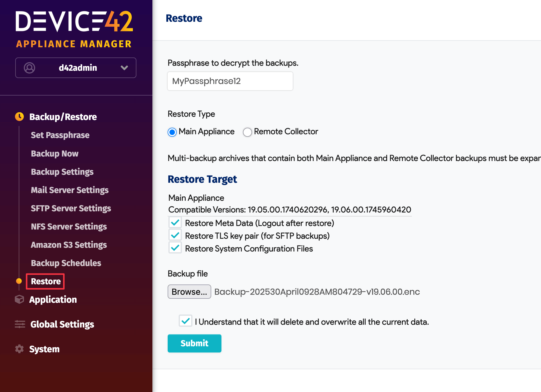Uncheck Restore System Configuration Files
541x392 pixels.
click(x=175, y=248)
